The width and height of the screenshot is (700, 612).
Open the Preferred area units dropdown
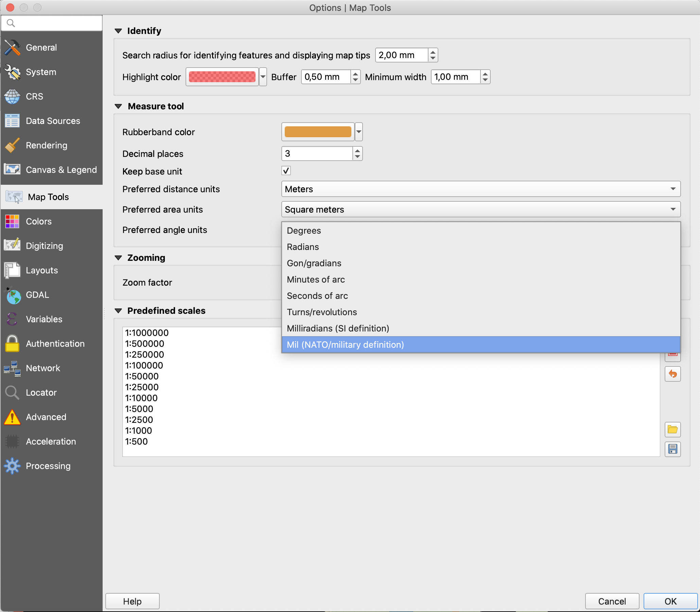pos(480,209)
